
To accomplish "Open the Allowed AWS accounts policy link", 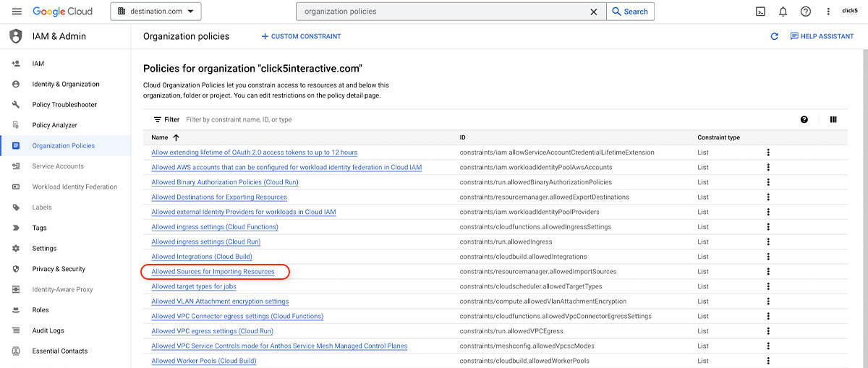I will click(286, 167).
